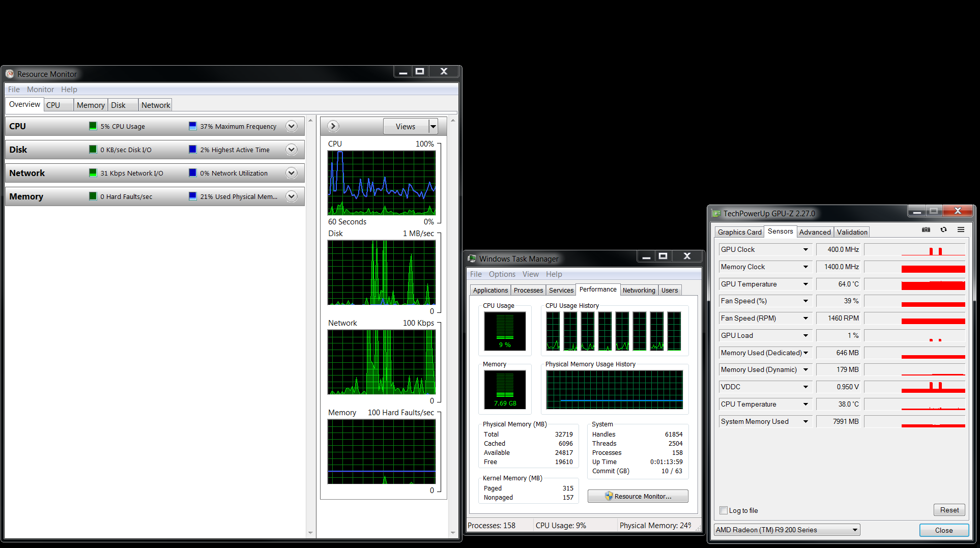Click the GPU-Z refresh icon

(943, 230)
